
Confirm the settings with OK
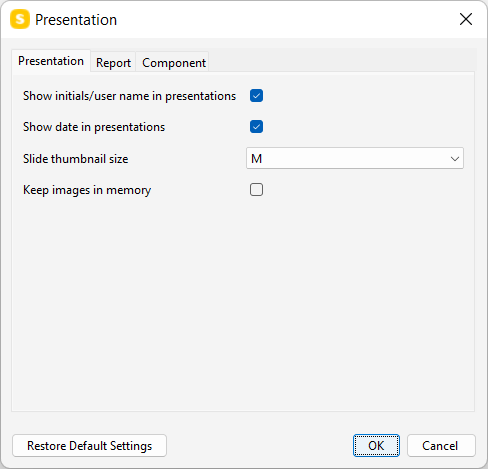[376, 446]
